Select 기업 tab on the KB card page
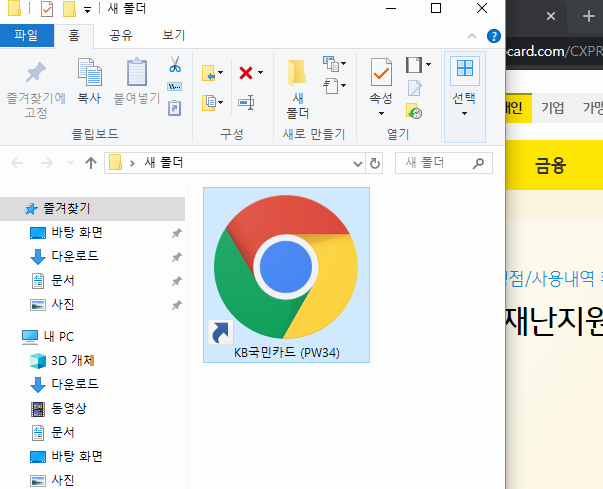The image size is (603, 489). [553, 108]
